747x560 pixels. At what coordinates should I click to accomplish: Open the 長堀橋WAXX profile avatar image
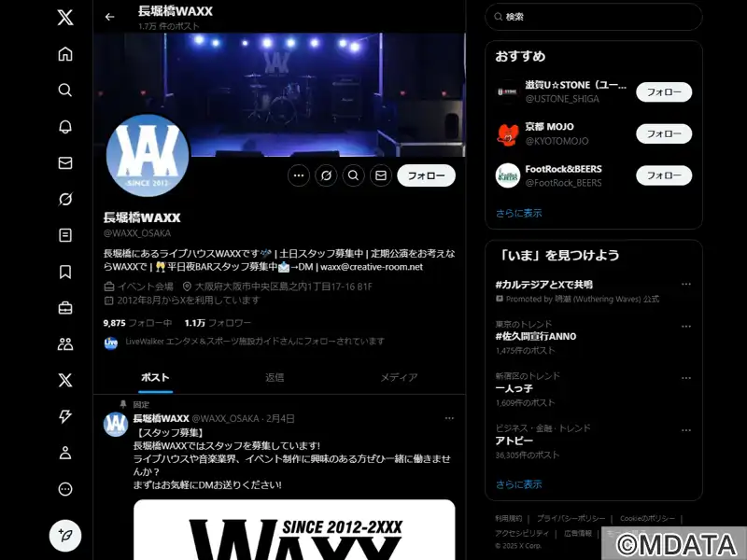pos(148,155)
